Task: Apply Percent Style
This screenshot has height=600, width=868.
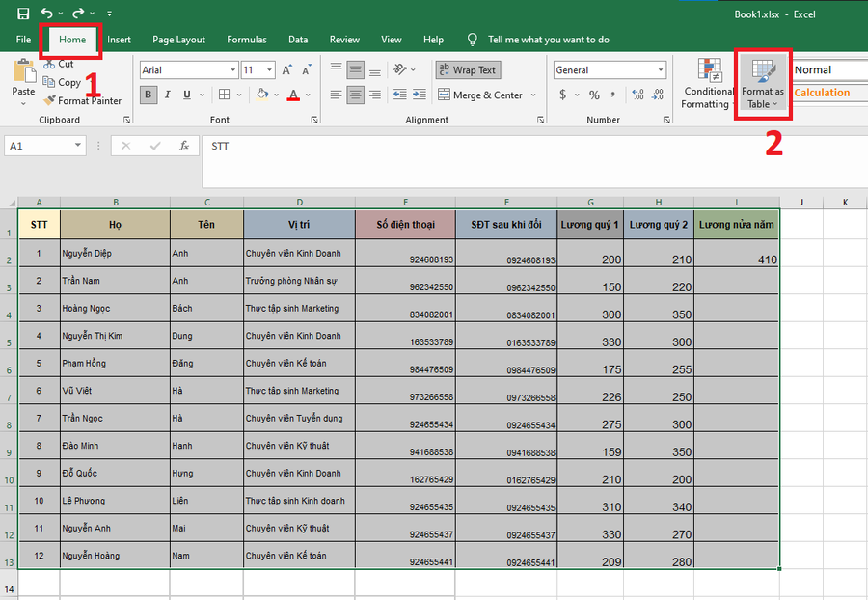Action: 594,95
